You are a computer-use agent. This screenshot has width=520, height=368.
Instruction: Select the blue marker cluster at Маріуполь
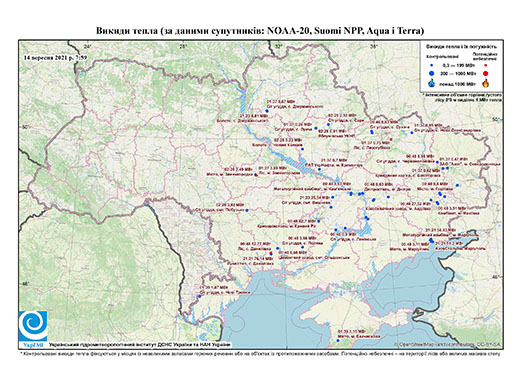click(431, 240)
